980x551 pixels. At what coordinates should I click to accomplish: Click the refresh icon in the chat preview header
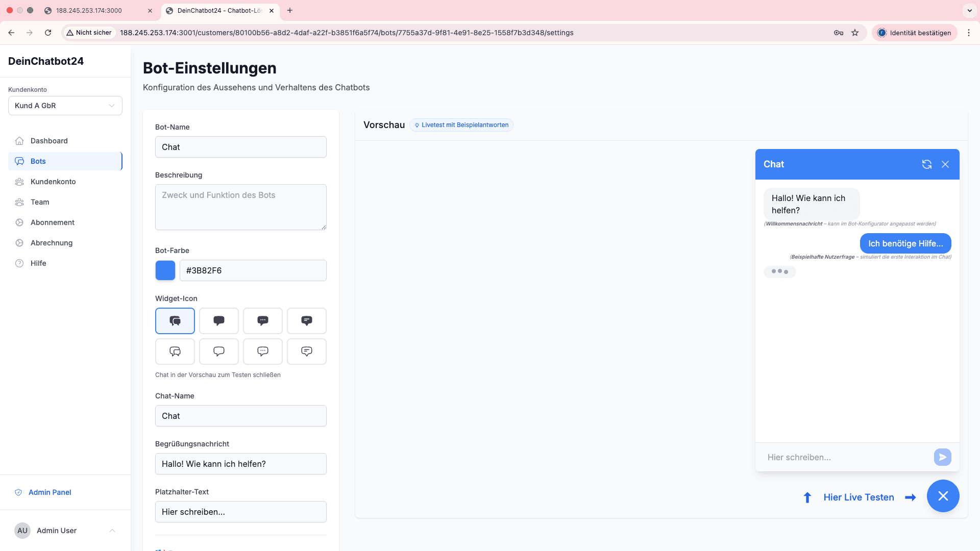click(927, 164)
